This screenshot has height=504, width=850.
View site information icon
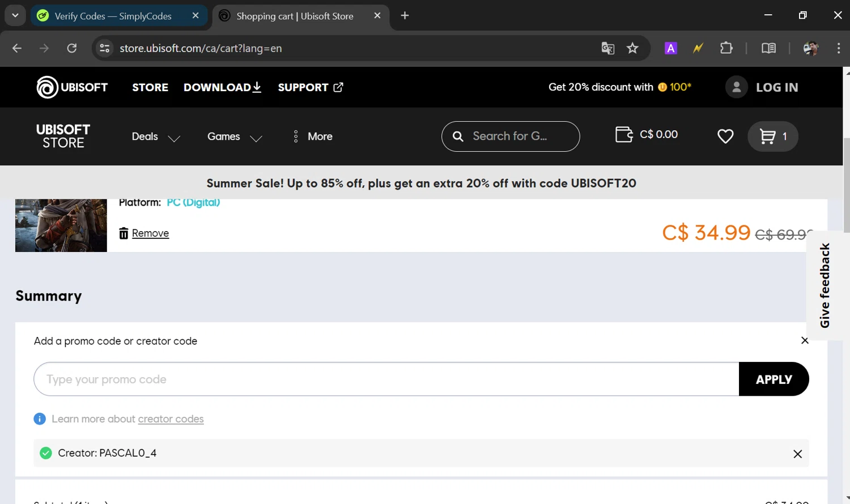[x=105, y=48]
